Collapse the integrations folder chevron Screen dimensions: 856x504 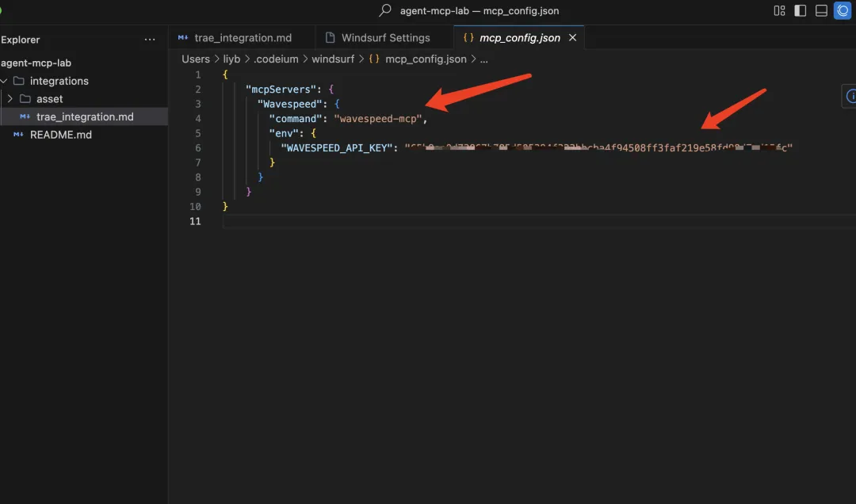[x=5, y=81]
